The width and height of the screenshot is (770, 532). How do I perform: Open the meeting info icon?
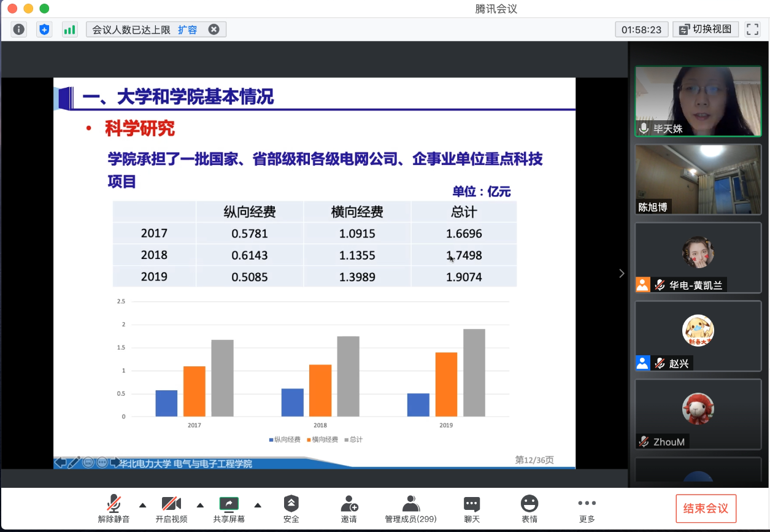pos(20,29)
